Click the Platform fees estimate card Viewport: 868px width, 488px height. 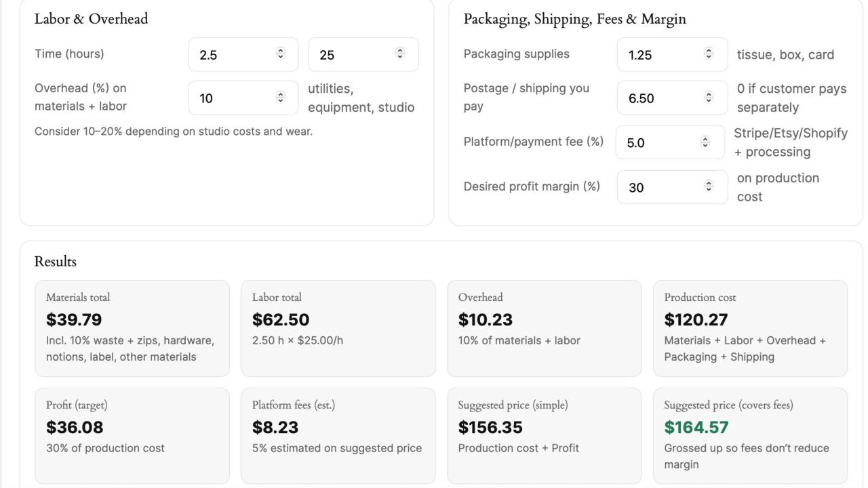338,435
